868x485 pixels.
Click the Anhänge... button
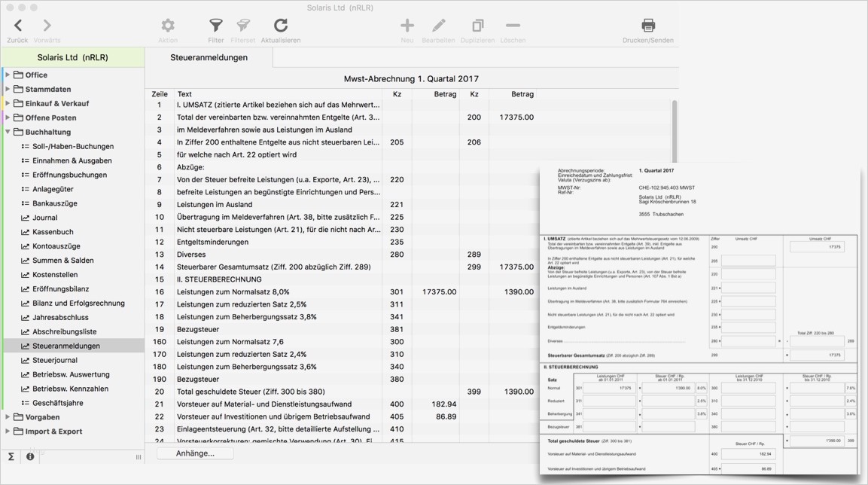[196, 453]
